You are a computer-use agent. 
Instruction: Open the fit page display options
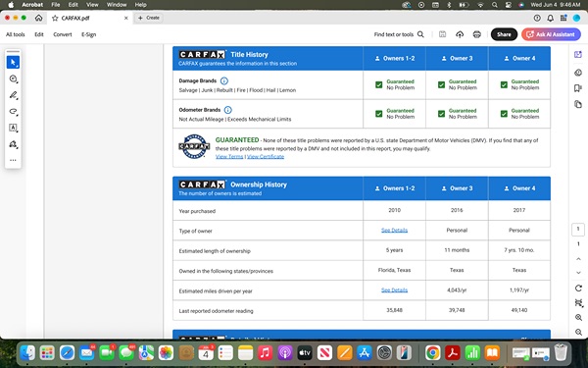(x=578, y=302)
